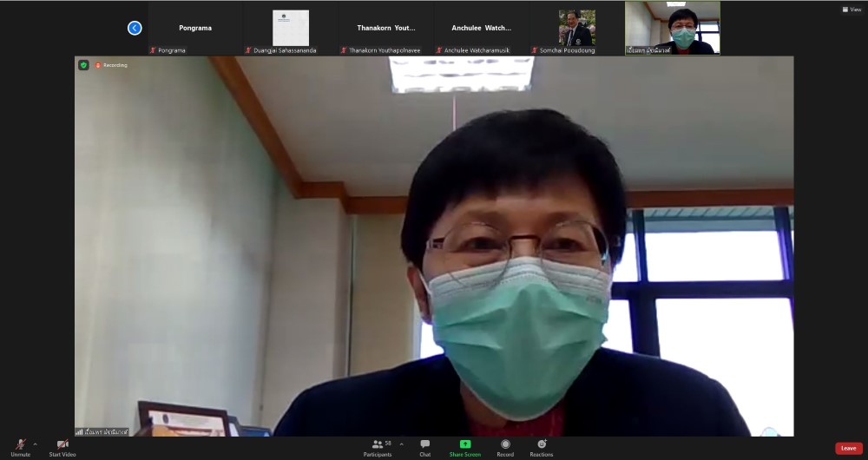Expand the arrow beside Participants
This screenshot has height=460, width=868.
pyautogui.click(x=401, y=444)
